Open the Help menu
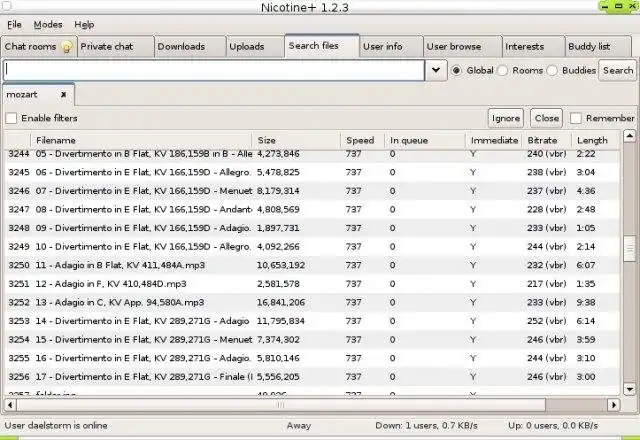The width and height of the screenshot is (640, 440). [x=84, y=24]
